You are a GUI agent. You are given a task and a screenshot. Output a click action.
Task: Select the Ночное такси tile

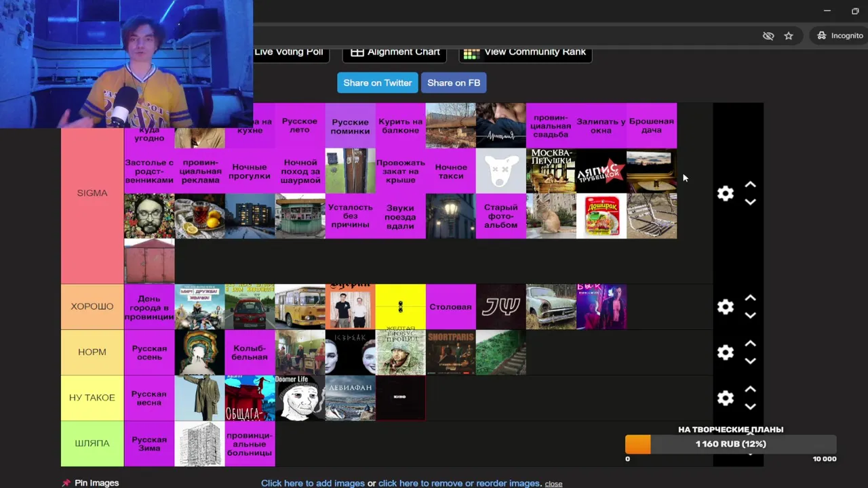tap(450, 171)
